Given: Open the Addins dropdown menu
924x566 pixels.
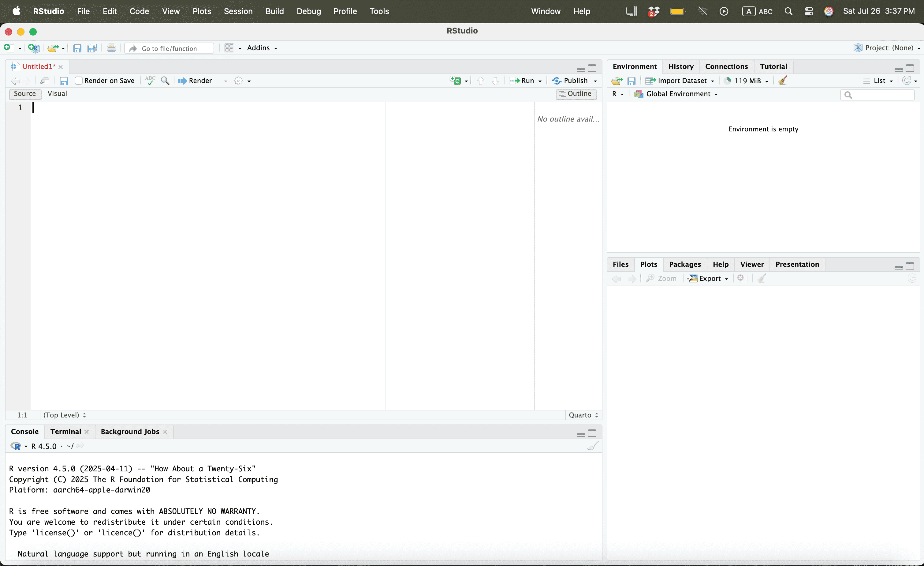Looking at the screenshot, I should pyautogui.click(x=262, y=48).
